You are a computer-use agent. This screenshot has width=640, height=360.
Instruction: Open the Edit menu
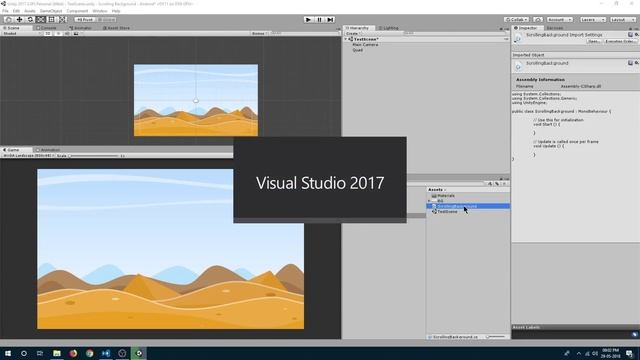[x=16, y=11]
